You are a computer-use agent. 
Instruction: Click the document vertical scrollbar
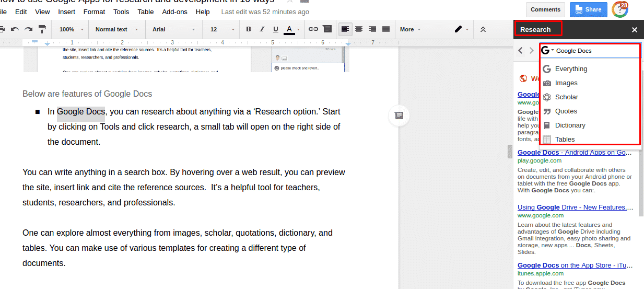pos(510,152)
